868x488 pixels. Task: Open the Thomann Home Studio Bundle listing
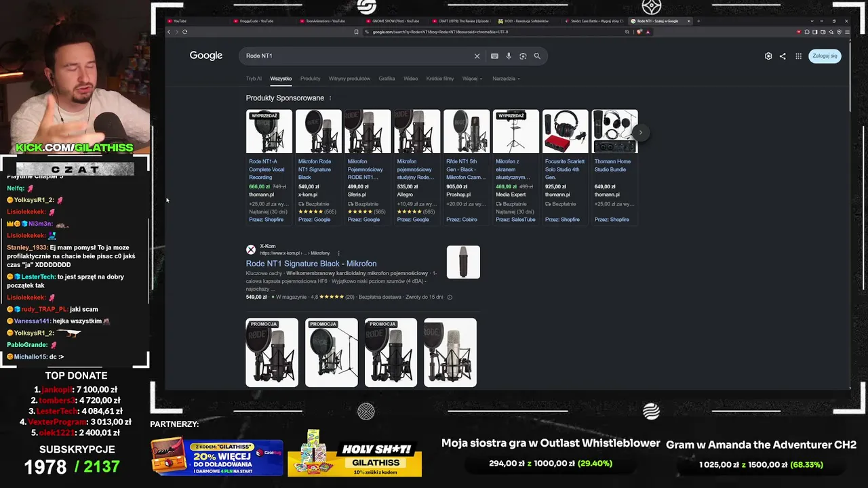click(614, 165)
